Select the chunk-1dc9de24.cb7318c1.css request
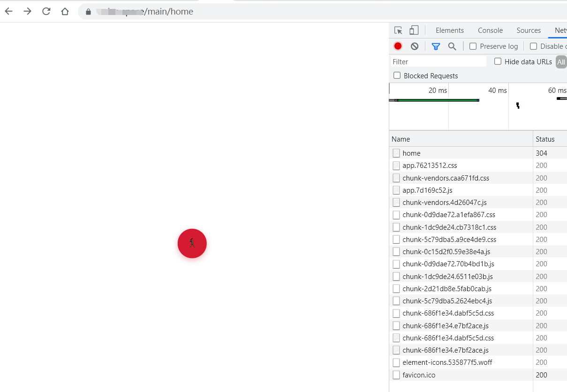567x392 pixels. click(x=478, y=227)
